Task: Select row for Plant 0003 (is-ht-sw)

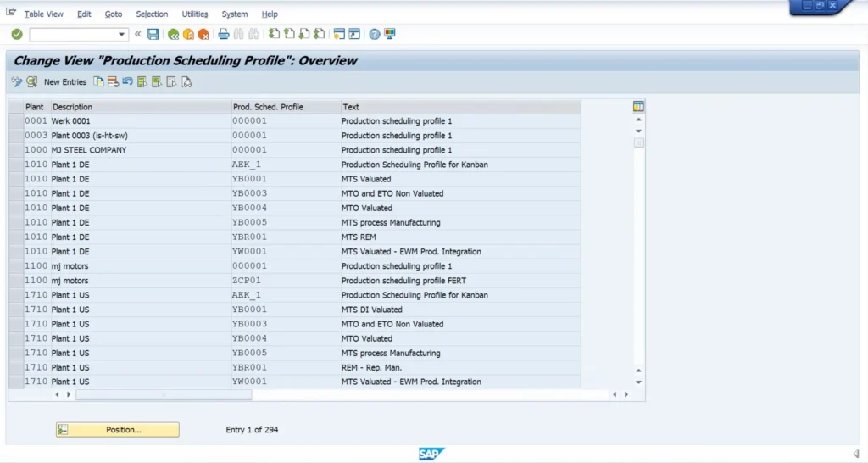Action: [16, 135]
